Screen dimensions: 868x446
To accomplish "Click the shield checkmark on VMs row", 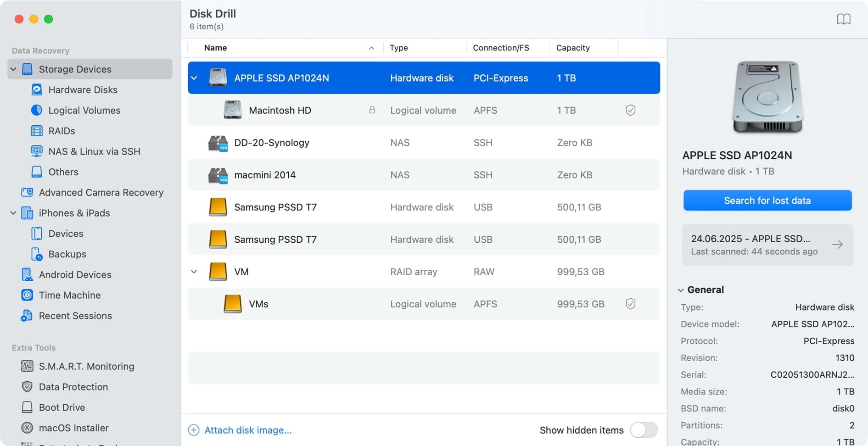I will coord(631,304).
